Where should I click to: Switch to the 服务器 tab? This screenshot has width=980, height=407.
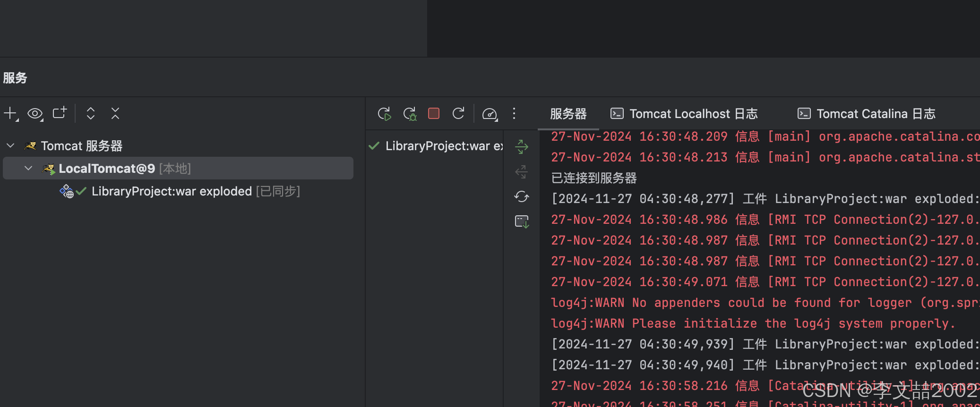point(568,114)
